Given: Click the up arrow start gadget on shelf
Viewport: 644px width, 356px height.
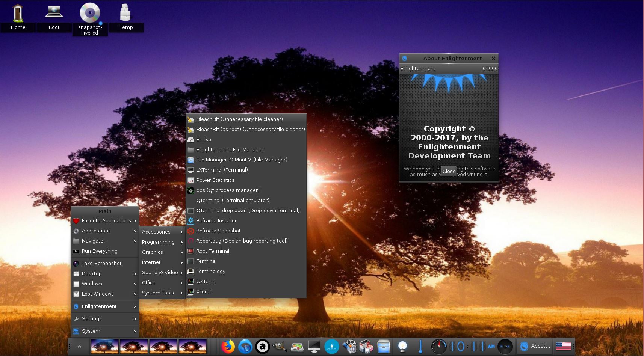Looking at the screenshot, I should (x=79, y=347).
